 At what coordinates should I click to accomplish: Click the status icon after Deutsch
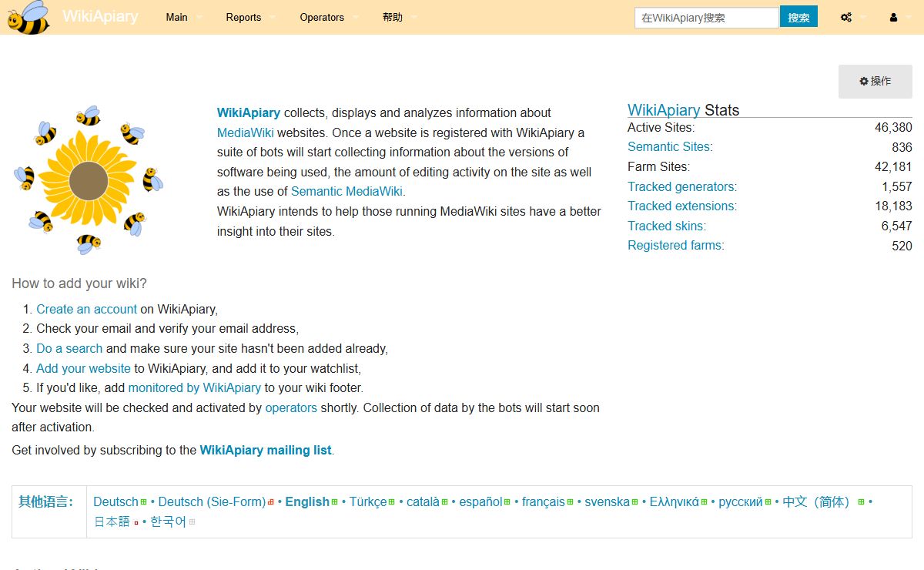coord(143,502)
